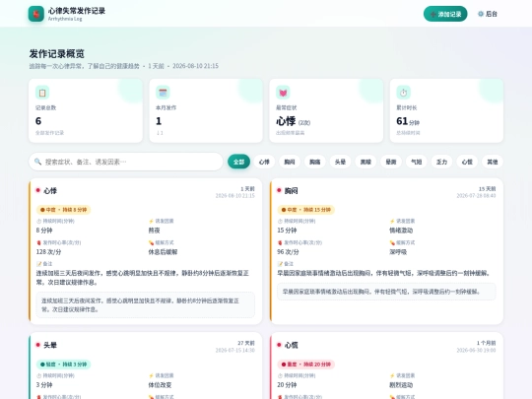Click the red dot beside 心慌 title
The width and height of the screenshot is (532, 399).
(279, 345)
